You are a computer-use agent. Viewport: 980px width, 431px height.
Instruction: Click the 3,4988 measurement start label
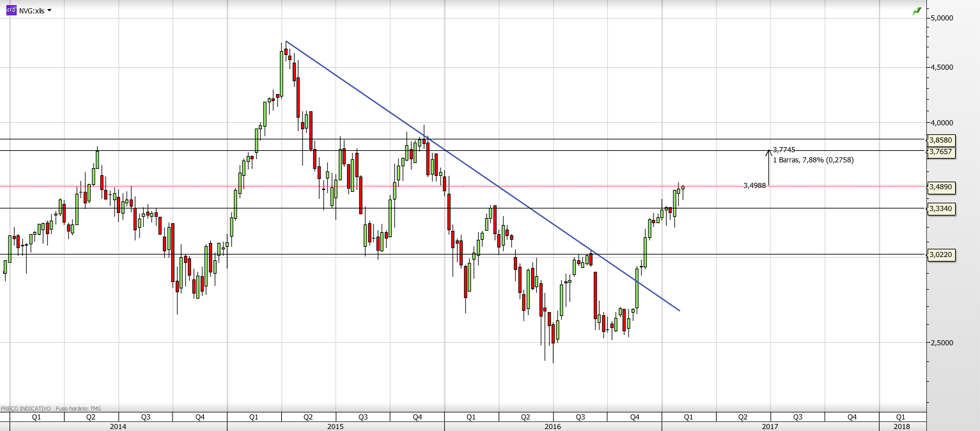(x=755, y=185)
